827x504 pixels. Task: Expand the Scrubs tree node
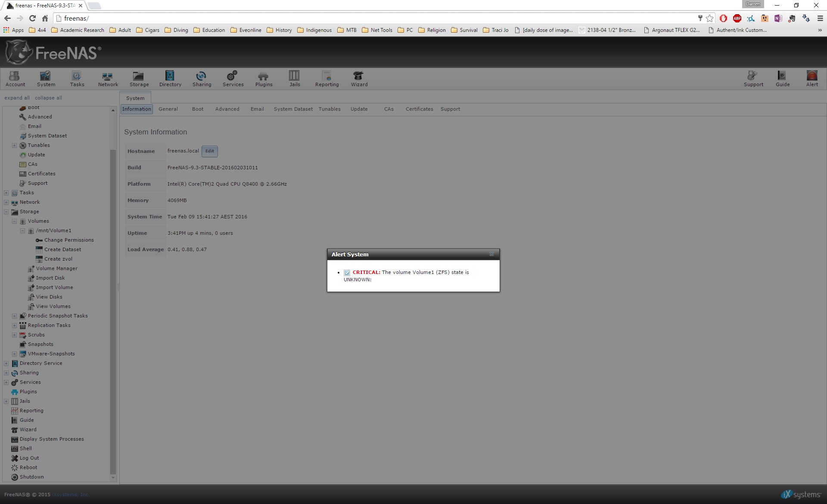pyautogui.click(x=14, y=335)
